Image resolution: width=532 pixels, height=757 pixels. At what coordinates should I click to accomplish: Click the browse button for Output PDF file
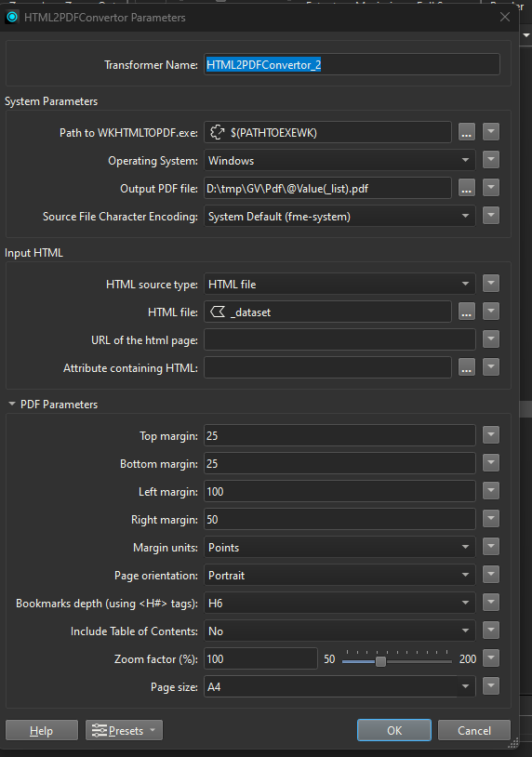coord(466,188)
